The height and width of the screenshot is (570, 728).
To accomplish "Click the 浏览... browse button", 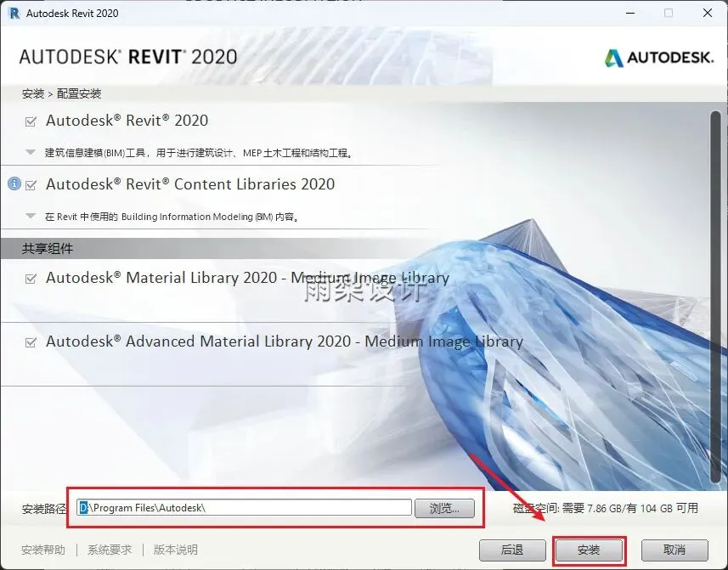I will coord(444,508).
